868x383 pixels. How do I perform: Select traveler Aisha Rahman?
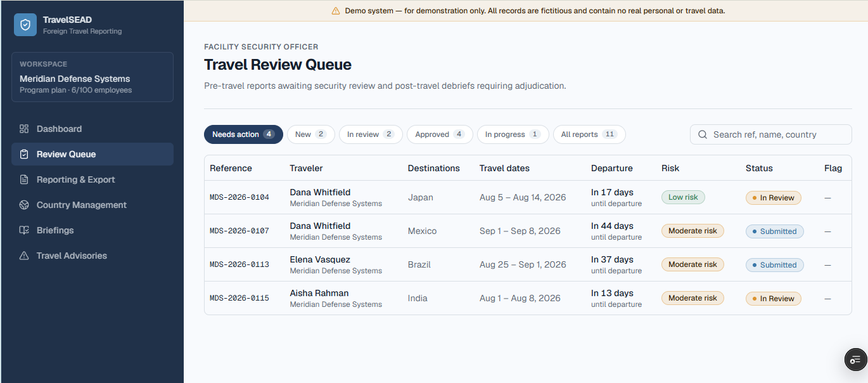pyautogui.click(x=319, y=293)
